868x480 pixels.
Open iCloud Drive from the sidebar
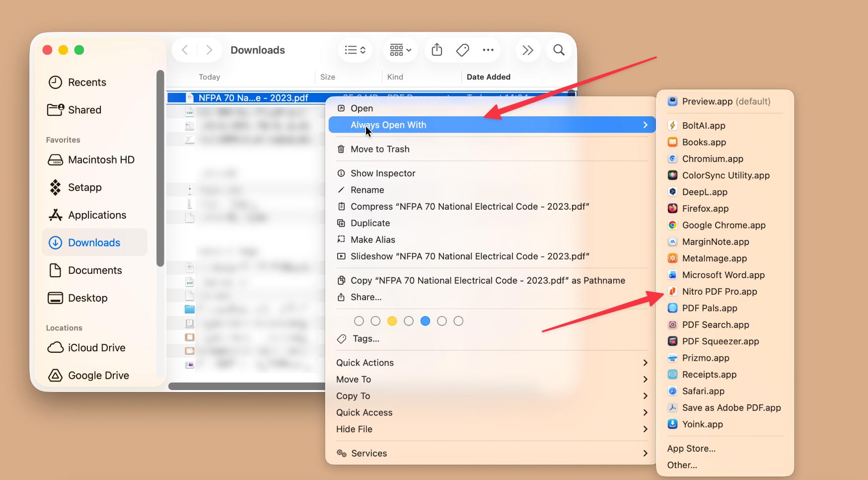point(95,348)
